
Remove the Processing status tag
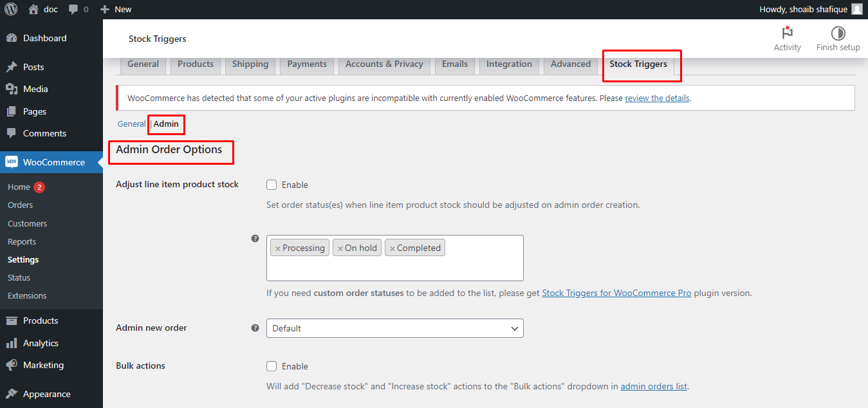278,248
